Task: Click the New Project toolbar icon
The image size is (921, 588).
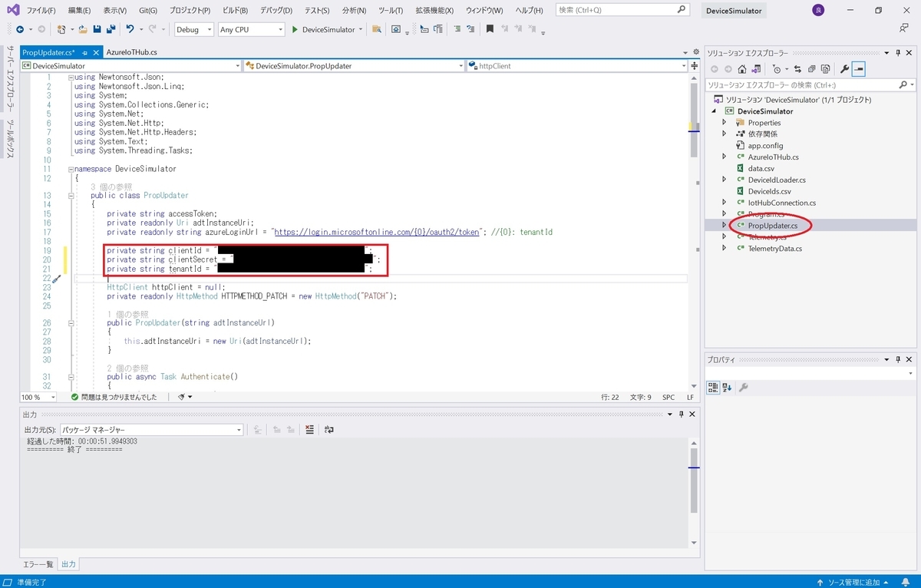Action: (61, 29)
